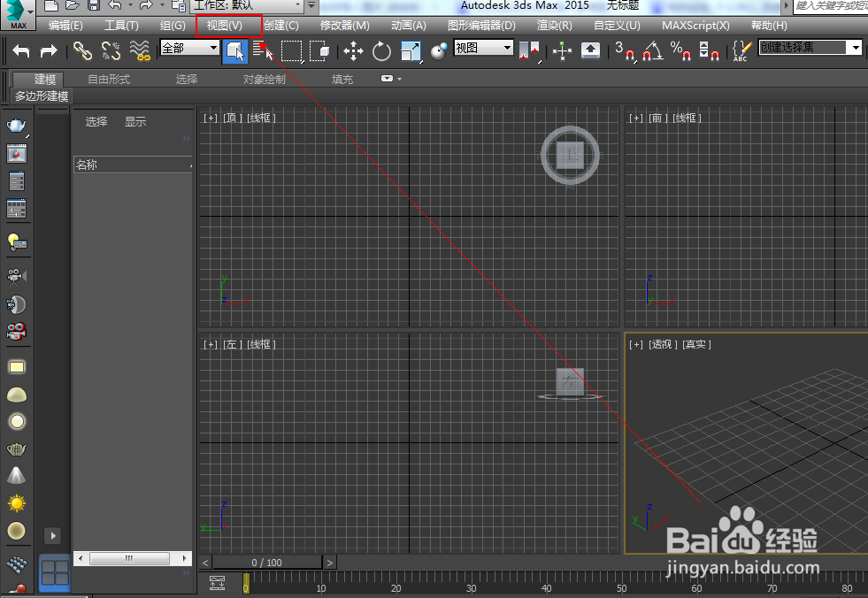
Task: Switch to the 对象绘制 ribbon tab
Action: (x=264, y=80)
